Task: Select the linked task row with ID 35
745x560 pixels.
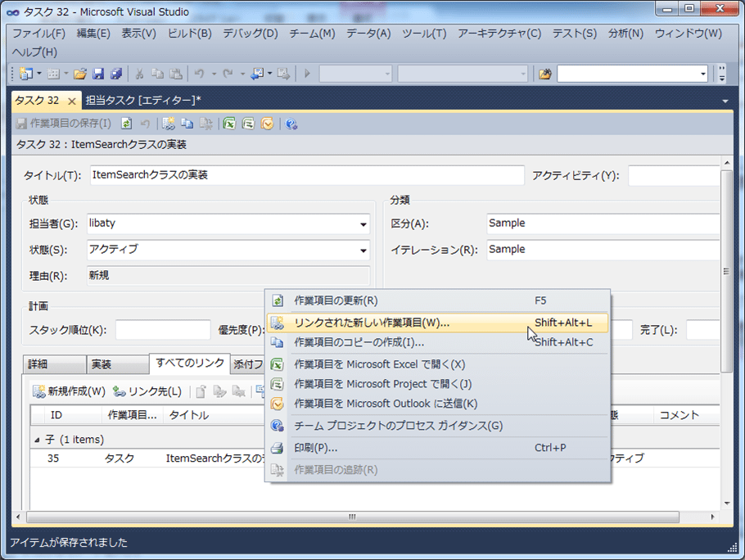Action: point(374,458)
